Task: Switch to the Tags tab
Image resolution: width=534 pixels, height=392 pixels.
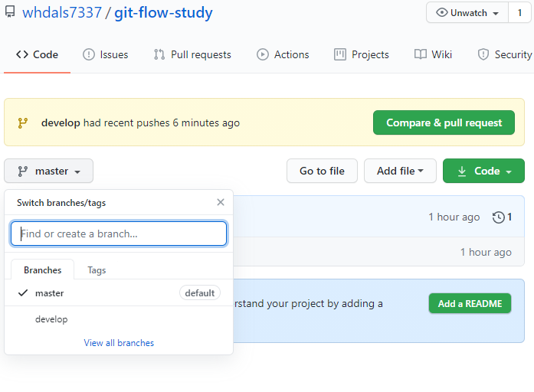Action: [x=97, y=270]
